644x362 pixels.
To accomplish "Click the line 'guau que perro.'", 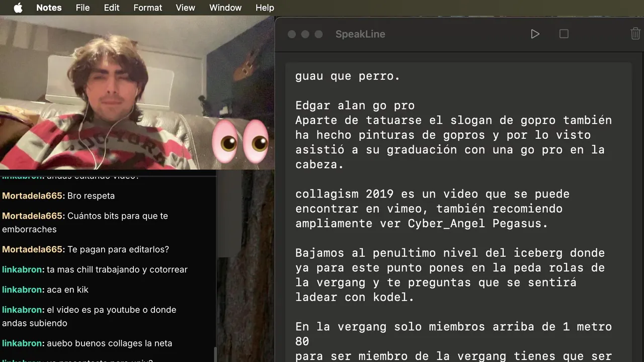I will pos(348,76).
